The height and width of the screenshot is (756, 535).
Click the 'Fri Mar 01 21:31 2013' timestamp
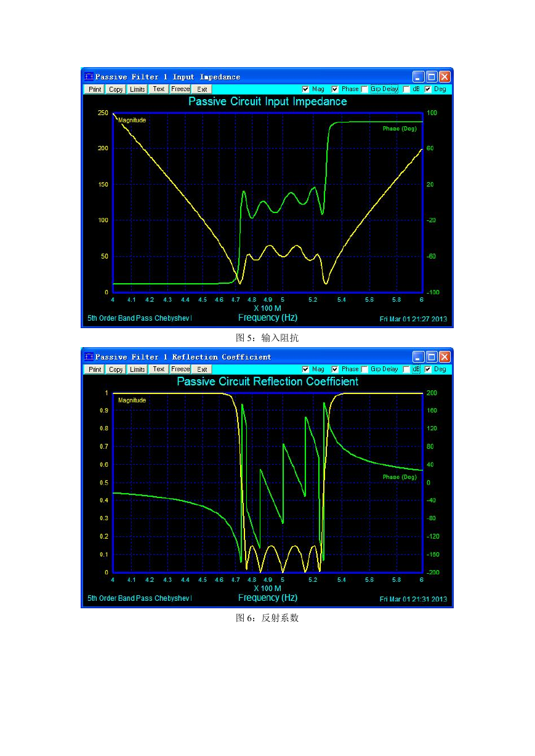coord(414,599)
